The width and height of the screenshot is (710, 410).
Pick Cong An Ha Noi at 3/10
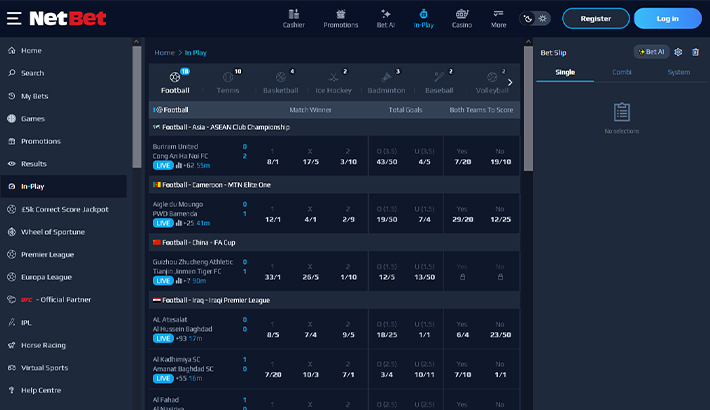click(348, 156)
